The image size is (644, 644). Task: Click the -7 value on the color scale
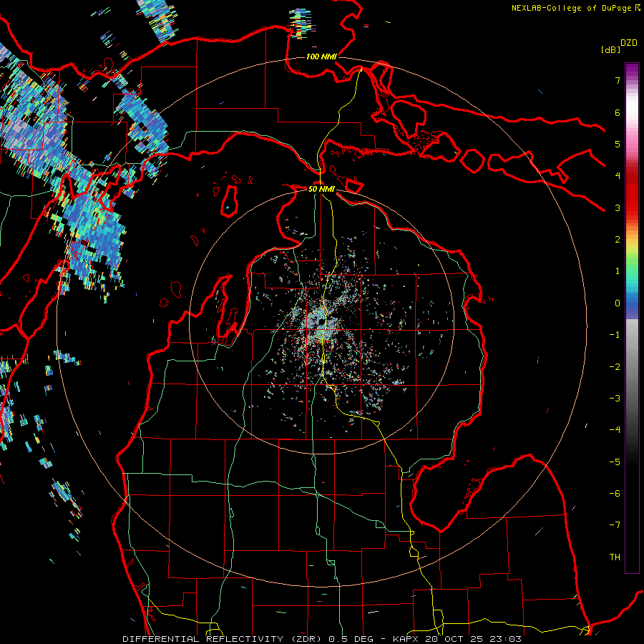(615, 525)
